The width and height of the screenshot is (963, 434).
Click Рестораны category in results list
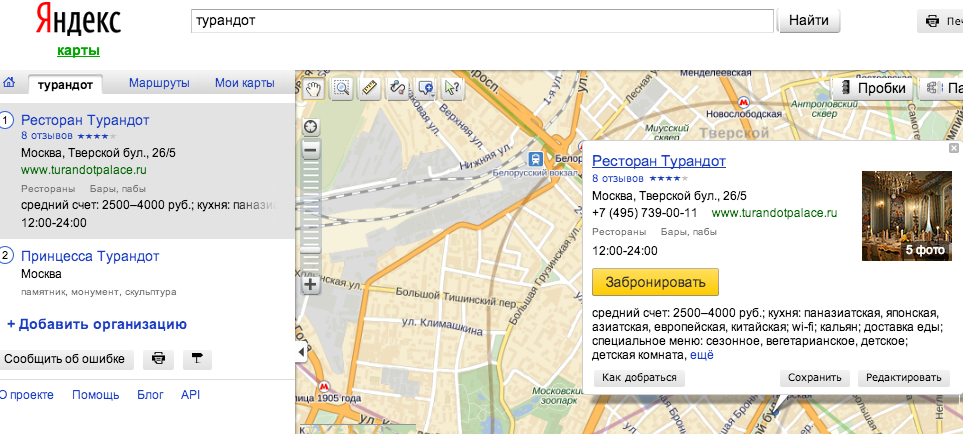point(49,189)
